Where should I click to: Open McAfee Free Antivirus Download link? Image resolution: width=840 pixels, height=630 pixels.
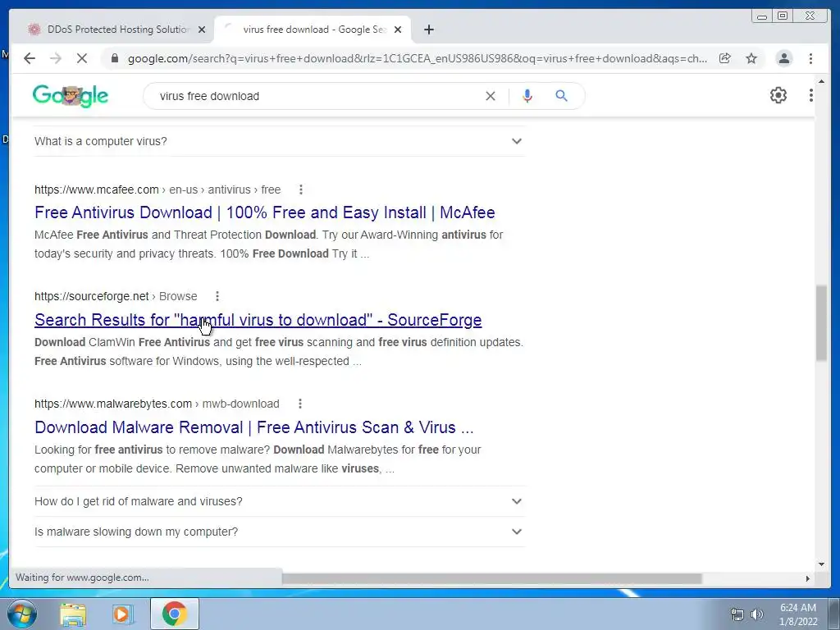(265, 212)
